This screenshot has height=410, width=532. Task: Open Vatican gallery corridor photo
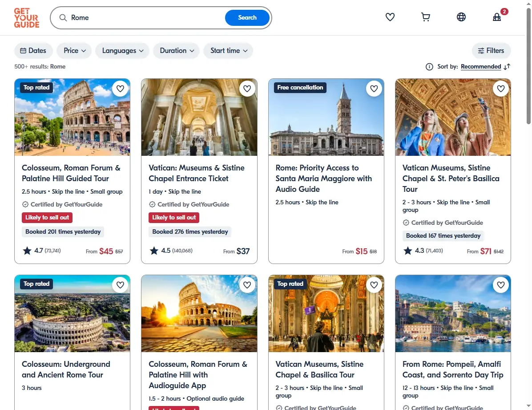(199, 117)
